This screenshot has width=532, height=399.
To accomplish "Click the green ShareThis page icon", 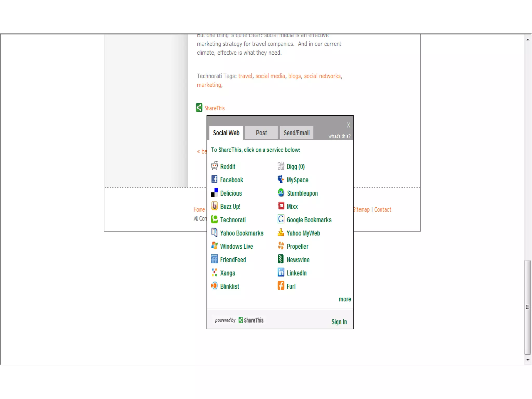I will [x=199, y=108].
